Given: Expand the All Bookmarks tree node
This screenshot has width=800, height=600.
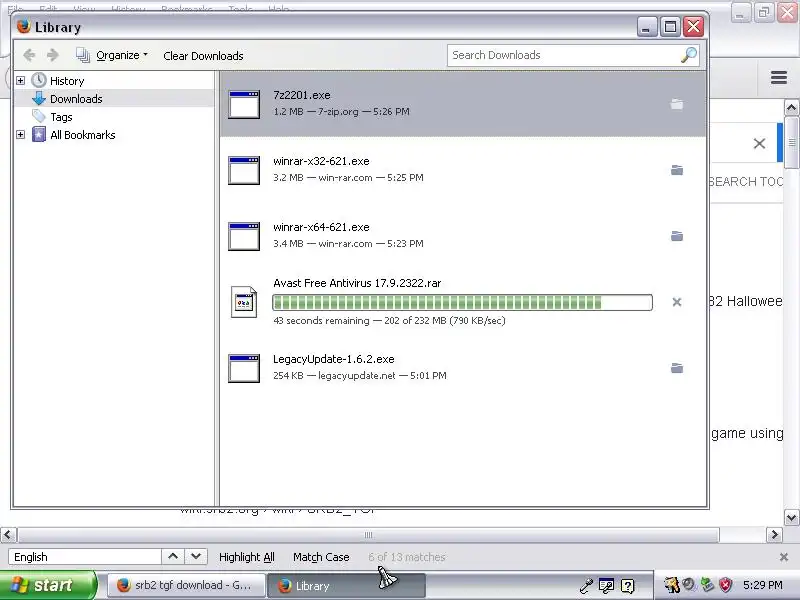Looking at the screenshot, I should [20, 135].
